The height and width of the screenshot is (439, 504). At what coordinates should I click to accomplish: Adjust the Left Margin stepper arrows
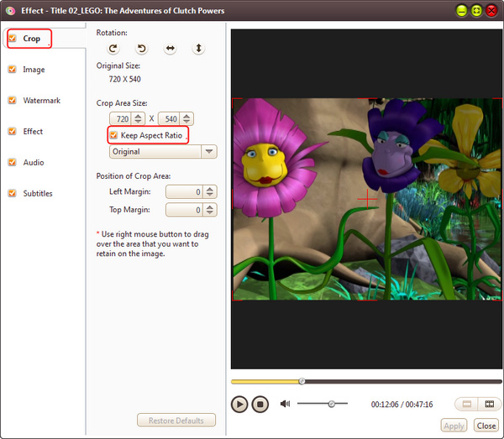pyautogui.click(x=209, y=192)
